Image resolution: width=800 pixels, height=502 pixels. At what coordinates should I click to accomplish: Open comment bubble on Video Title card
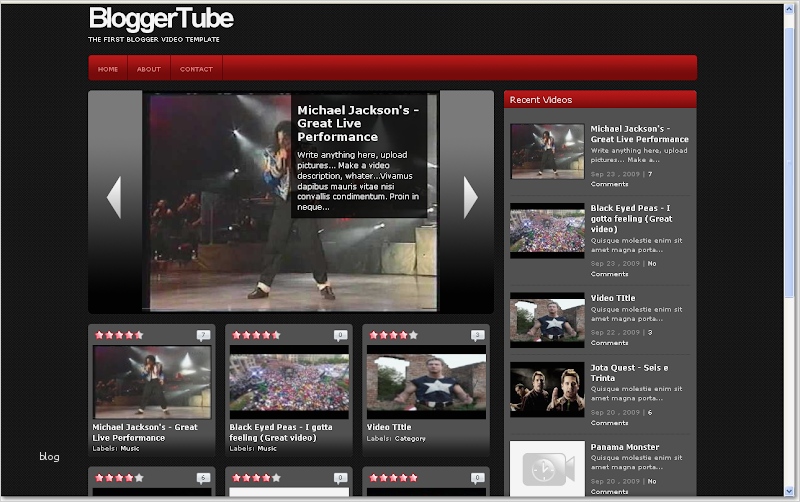point(478,335)
